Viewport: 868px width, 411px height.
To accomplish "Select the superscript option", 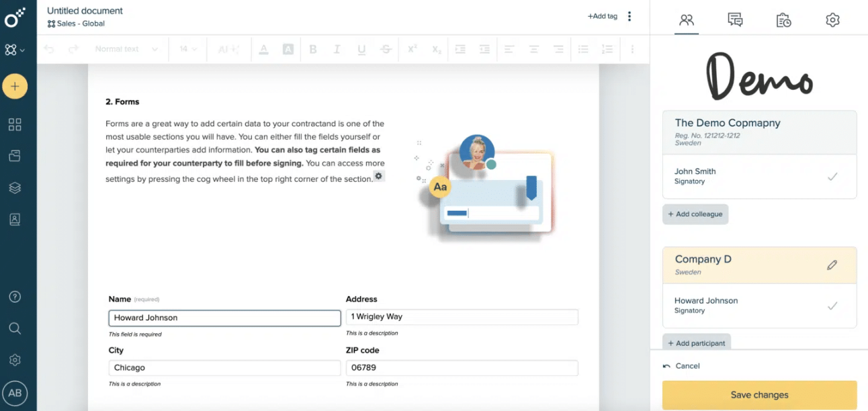I will 411,49.
